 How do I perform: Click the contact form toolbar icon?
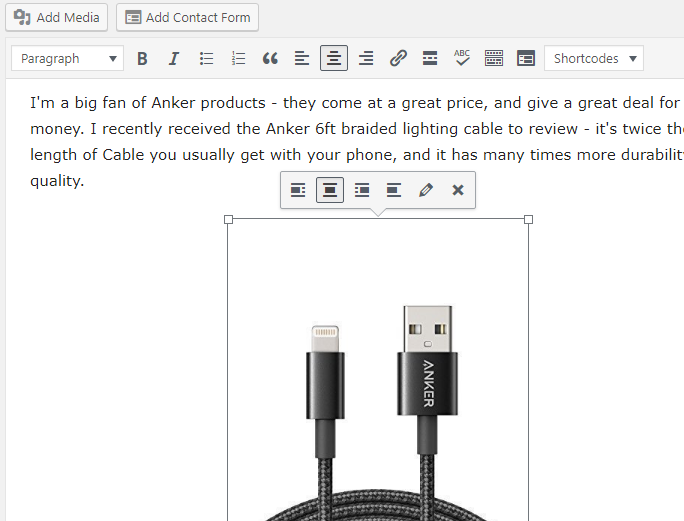(526, 58)
